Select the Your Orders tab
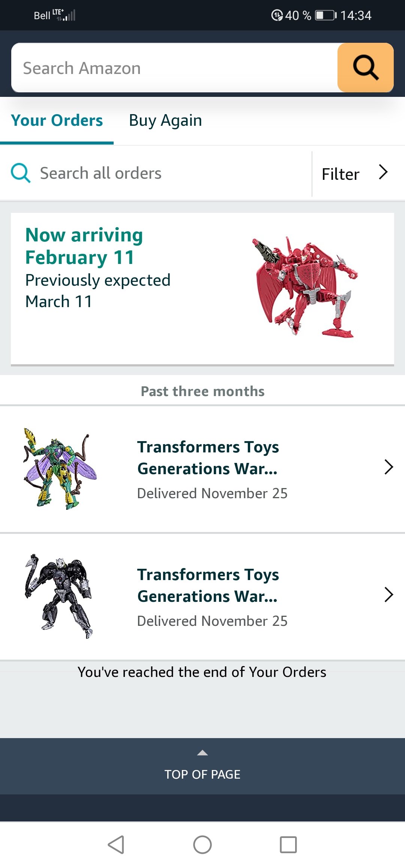The image size is (405, 868). 57,121
